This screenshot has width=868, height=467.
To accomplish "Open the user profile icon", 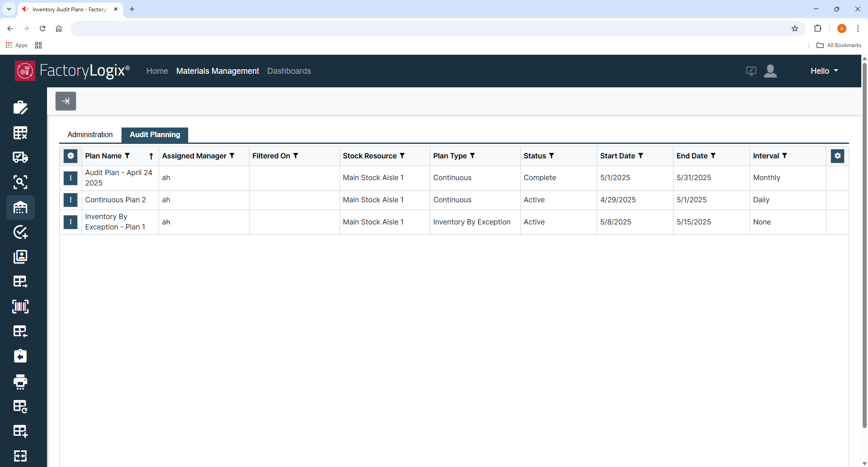I will [x=770, y=71].
